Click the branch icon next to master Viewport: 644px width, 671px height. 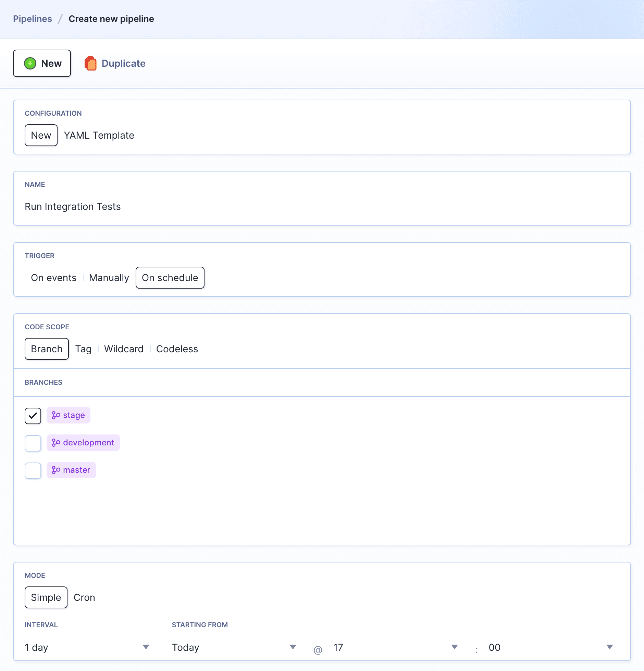[57, 470]
